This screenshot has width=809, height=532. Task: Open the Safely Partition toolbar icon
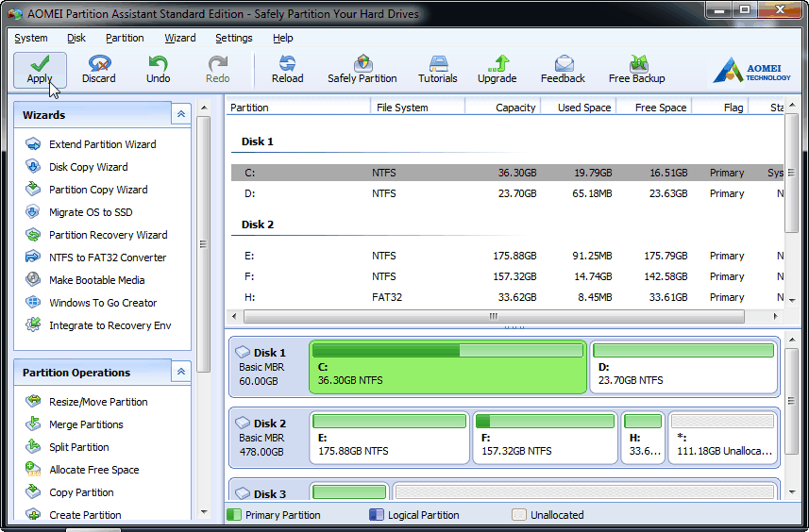pos(362,70)
